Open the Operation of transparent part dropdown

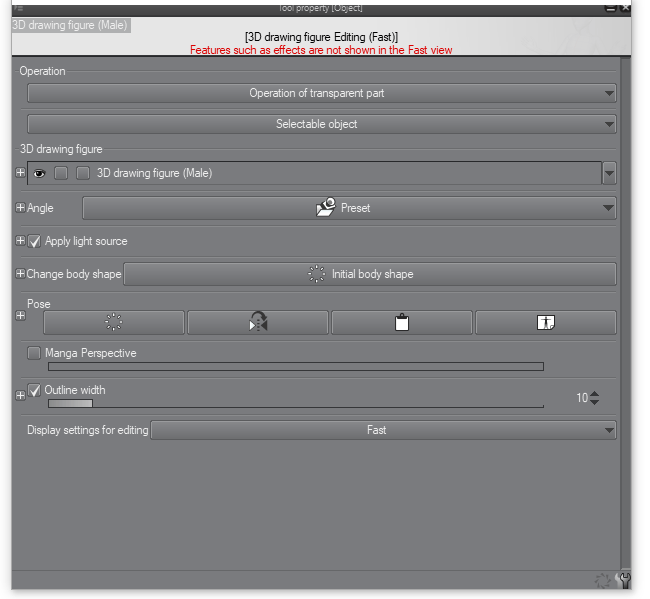[x=322, y=93]
